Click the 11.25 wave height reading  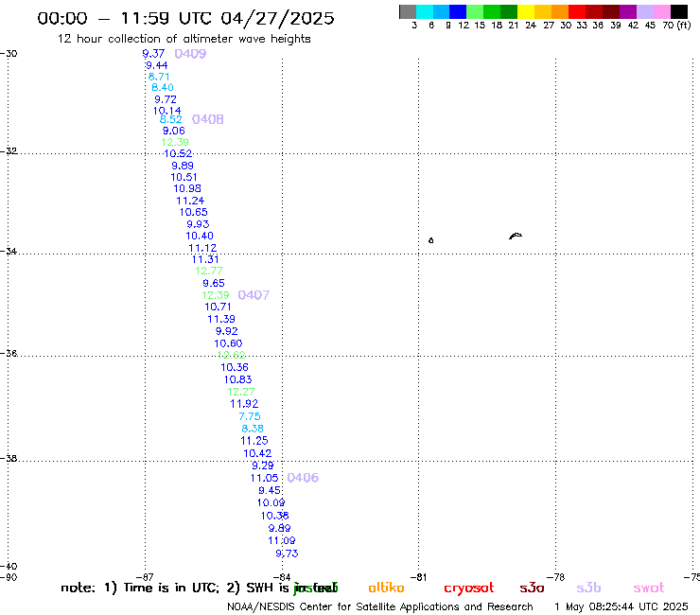coord(254,441)
